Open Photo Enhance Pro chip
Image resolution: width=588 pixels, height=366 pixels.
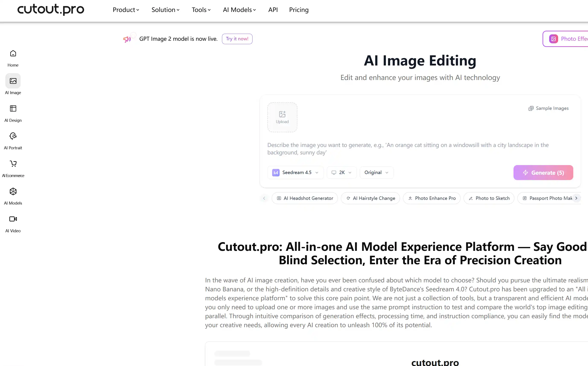(x=432, y=198)
